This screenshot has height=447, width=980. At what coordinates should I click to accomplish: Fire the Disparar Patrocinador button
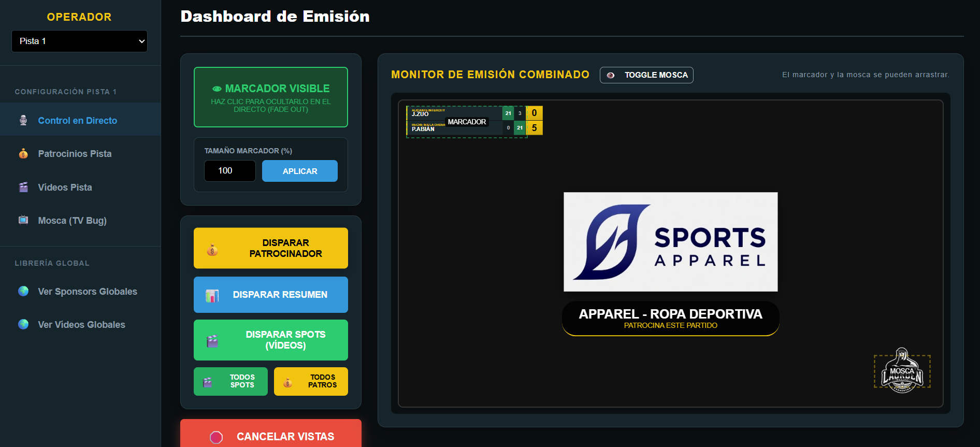[x=270, y=248]
